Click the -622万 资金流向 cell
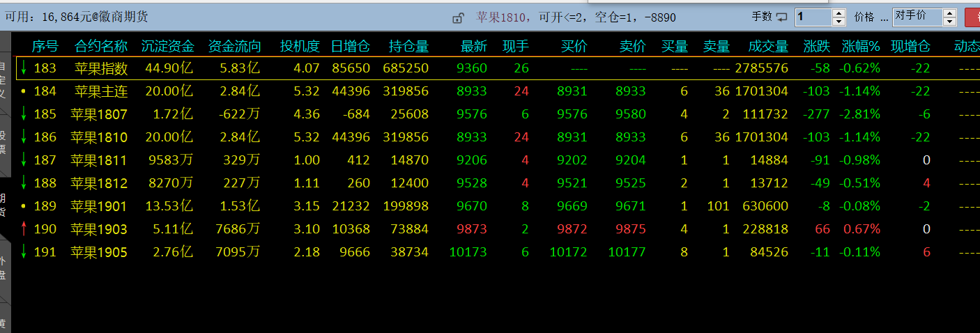This screenshot has width=980, height=333. point(238,114)
